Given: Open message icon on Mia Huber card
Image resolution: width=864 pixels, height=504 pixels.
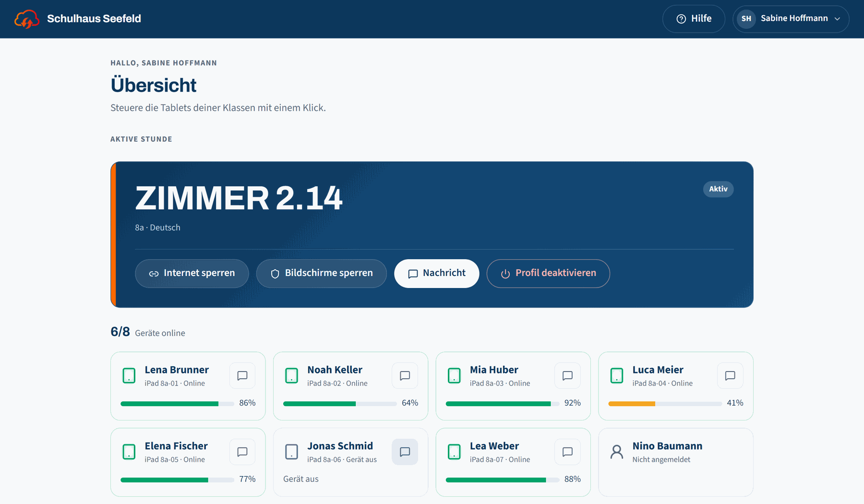Looking at the screenshot, I should click(x=567, y=376).
